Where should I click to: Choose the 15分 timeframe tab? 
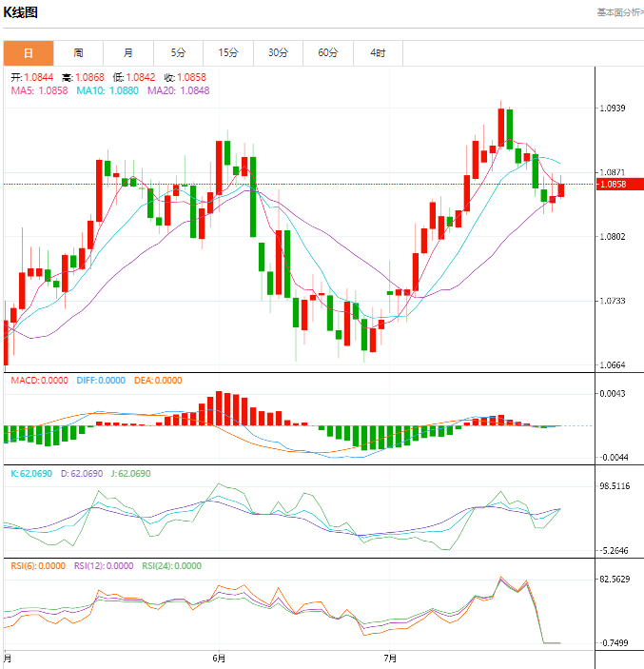(228, 53)
